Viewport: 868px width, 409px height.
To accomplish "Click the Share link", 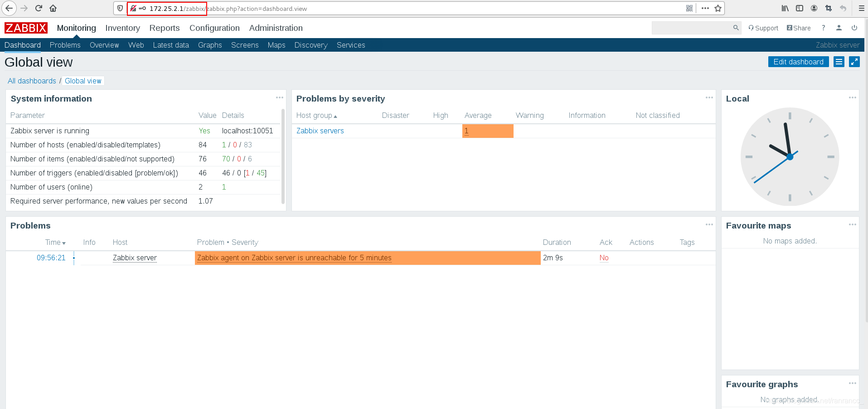I will 799,28.
